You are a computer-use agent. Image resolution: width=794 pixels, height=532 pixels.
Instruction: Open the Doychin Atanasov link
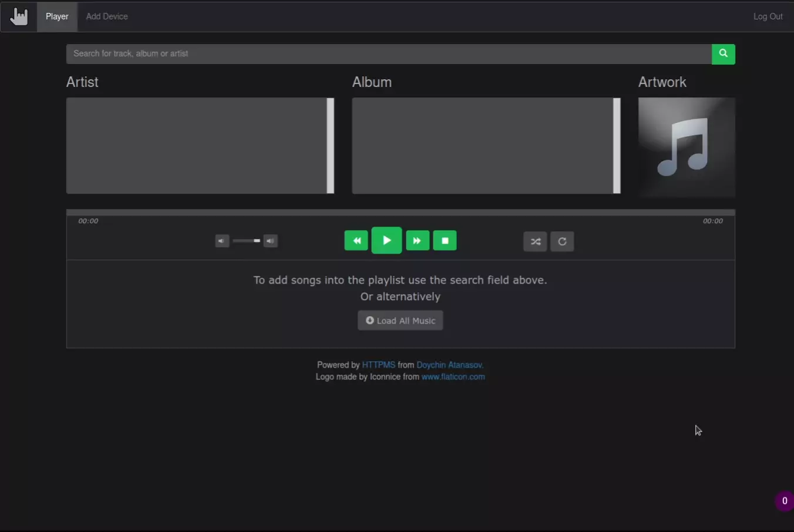(x=450, y=365)
